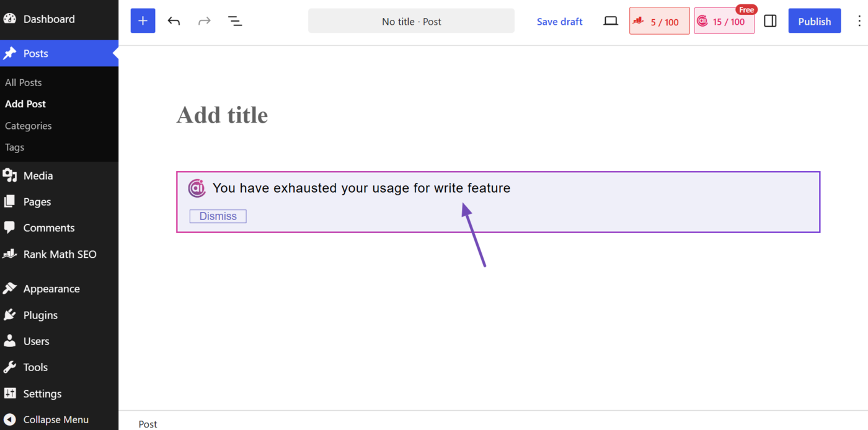Screen dimensions: 868x430
Task: Open the Settings menu label
Action: pos(42,393)
